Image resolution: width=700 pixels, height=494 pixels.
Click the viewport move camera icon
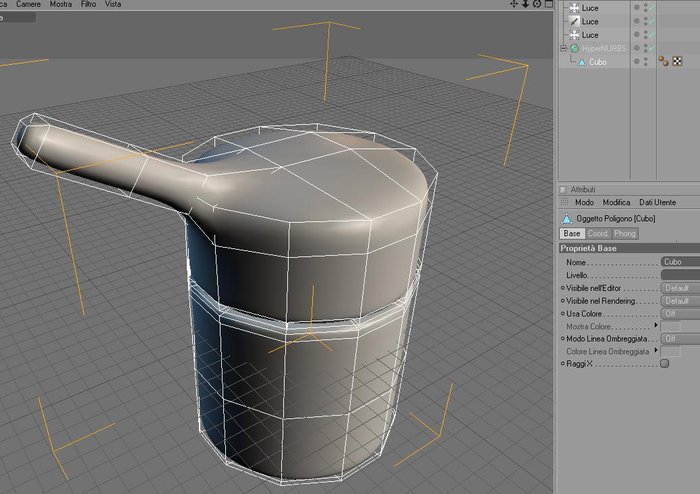(x=514, y=4)
